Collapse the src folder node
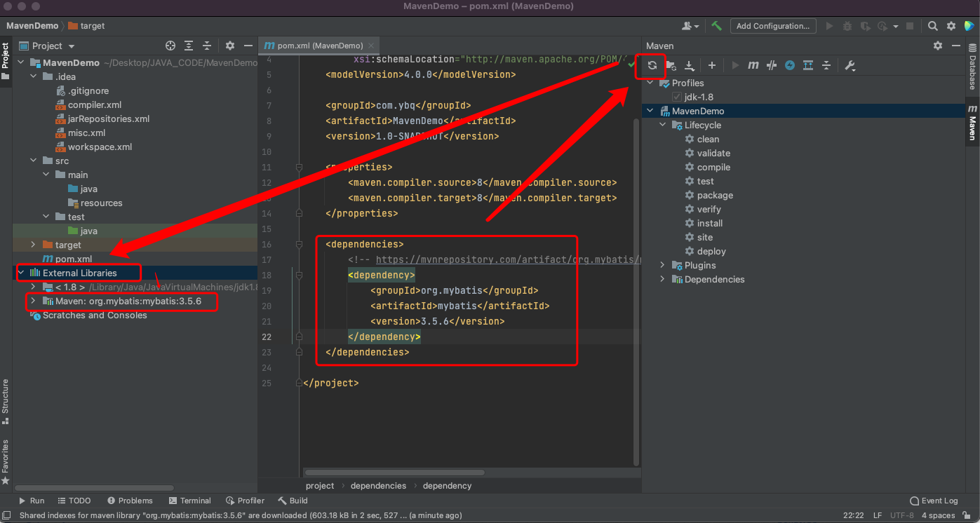This screenshot has height=523, width=980. [x=34, y=161]
